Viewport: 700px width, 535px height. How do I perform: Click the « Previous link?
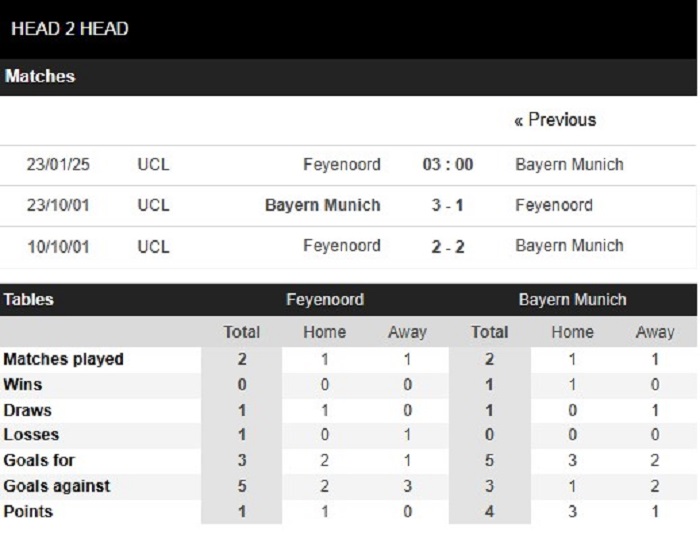tap(555, 120)
